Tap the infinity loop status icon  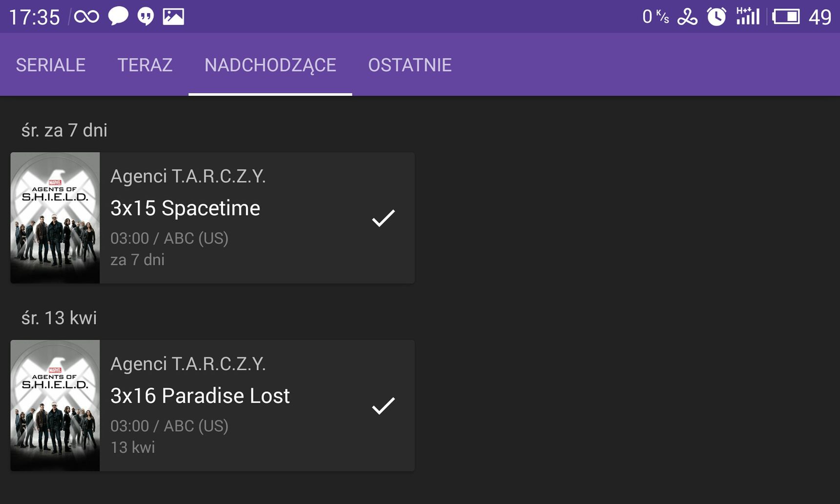[86, 17]
